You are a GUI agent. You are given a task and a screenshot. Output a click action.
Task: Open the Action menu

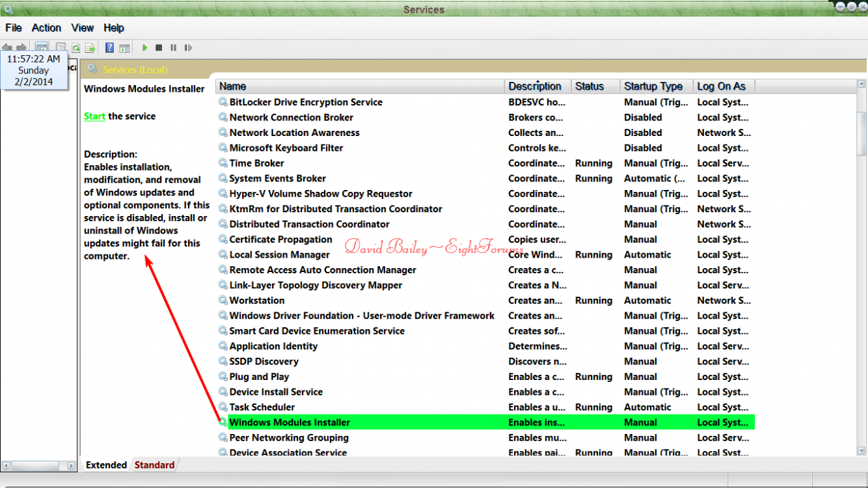pyautogui.click(x=47, y=28)
